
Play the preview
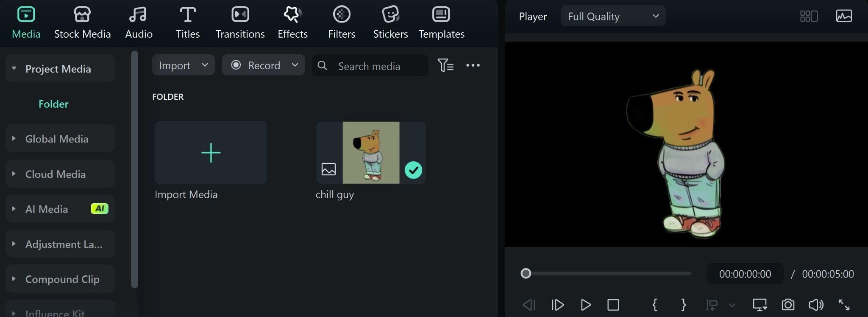point(586,305)
